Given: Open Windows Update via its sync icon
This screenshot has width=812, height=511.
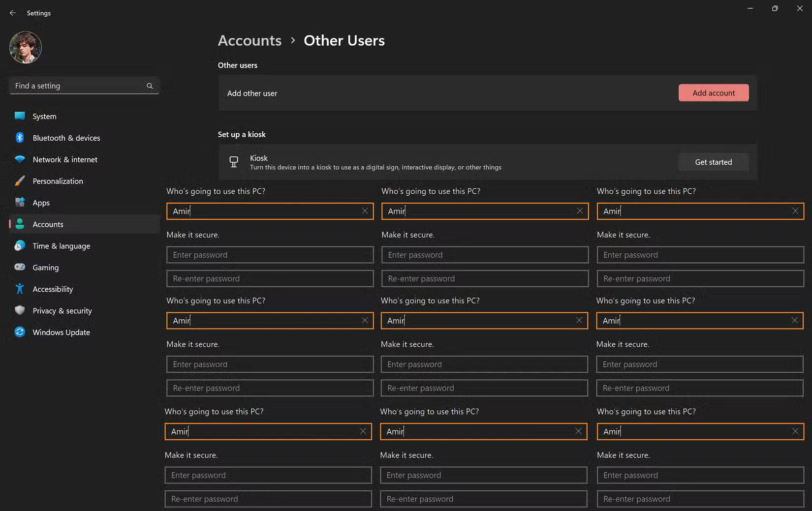Looking at the screenshot, I should pyautogui.click(x=20, y=332).
